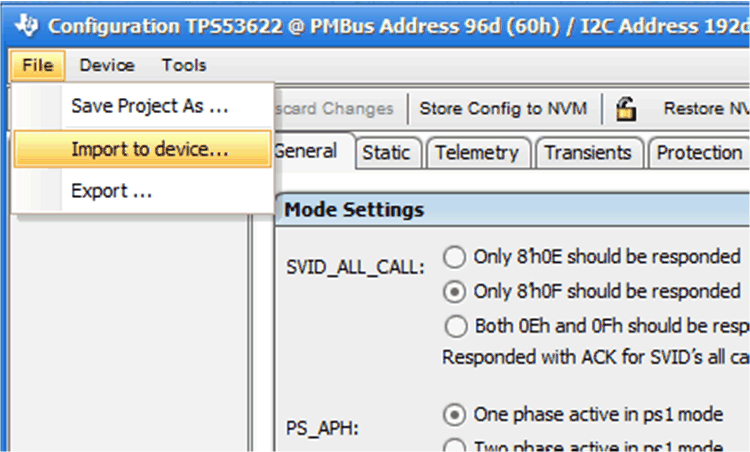
Task: Click the Texas Instruments logo icon
Action: [x=25, y=24]
